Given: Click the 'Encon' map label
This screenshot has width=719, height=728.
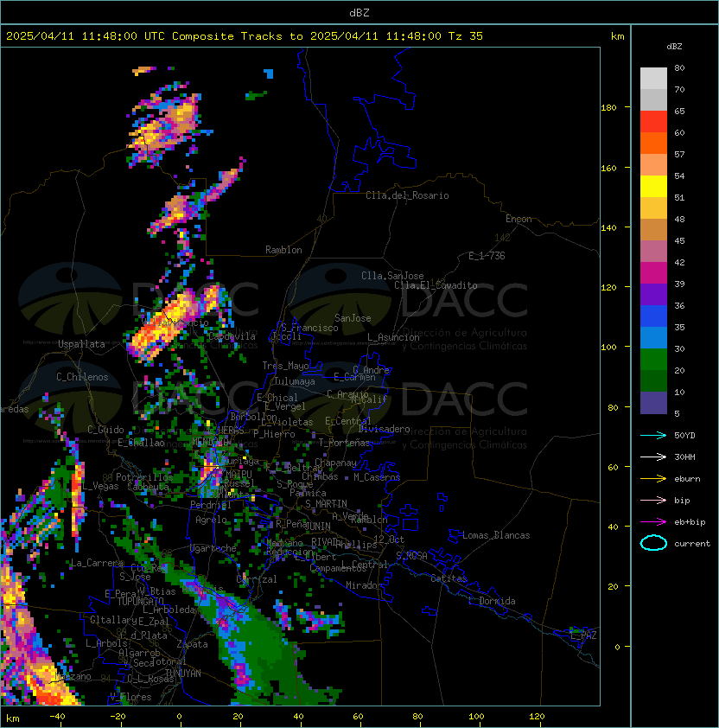Looking at the screenshot, I should pyautogui.click(x=519, y=219).
